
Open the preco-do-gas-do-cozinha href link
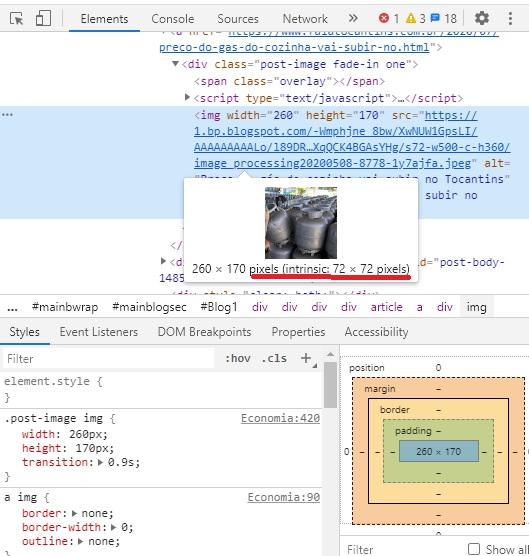[x=294, y=47]
